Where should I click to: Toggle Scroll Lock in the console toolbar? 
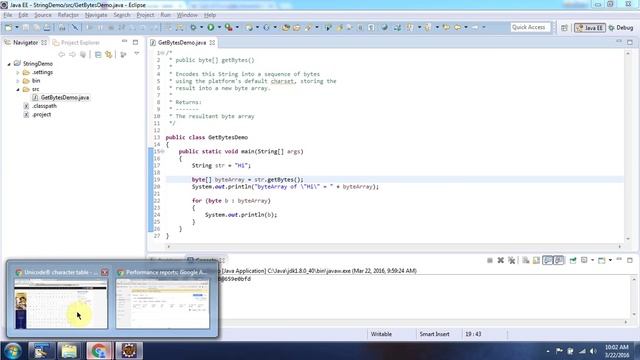[536, 260]
